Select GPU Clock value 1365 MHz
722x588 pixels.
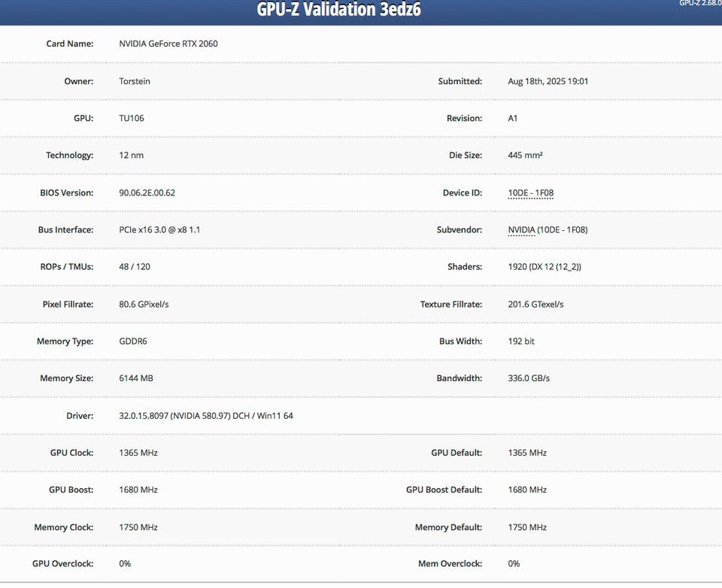coord(138,453)
